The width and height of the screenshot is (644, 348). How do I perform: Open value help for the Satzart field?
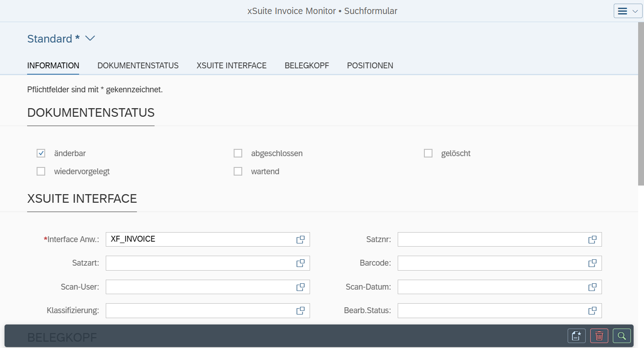click(x=300, y=263)
